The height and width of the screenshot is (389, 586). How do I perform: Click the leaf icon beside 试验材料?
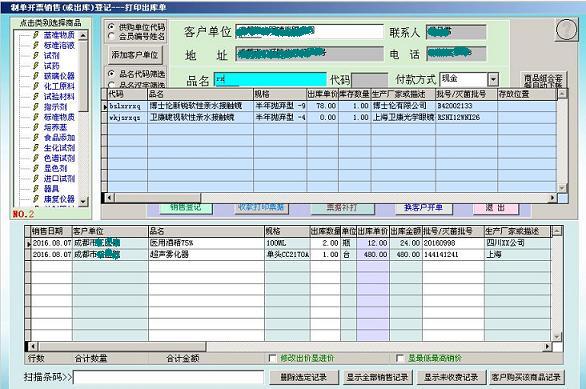tap(36, 96)
